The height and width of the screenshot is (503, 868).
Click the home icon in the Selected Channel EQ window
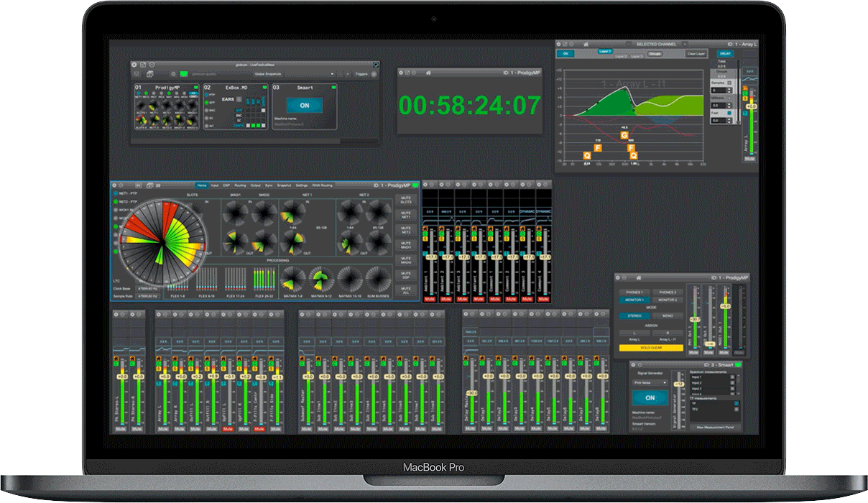tap(586, 45)
